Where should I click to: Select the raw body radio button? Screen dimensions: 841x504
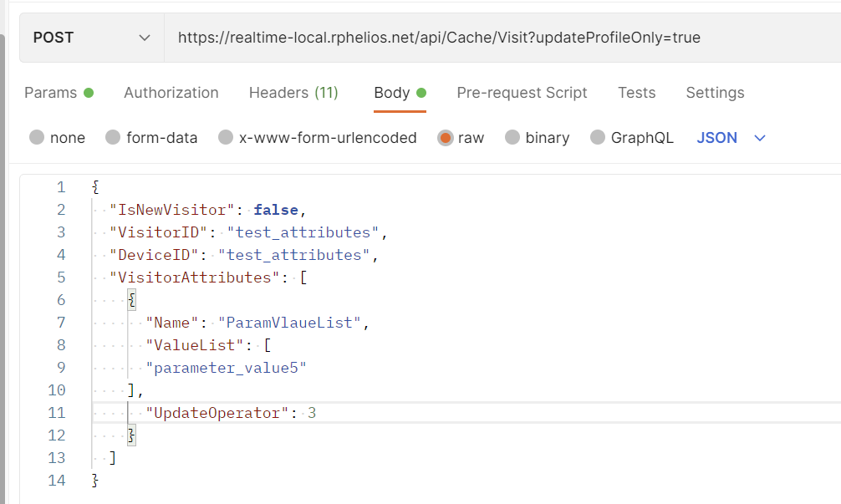coord(446,138)
